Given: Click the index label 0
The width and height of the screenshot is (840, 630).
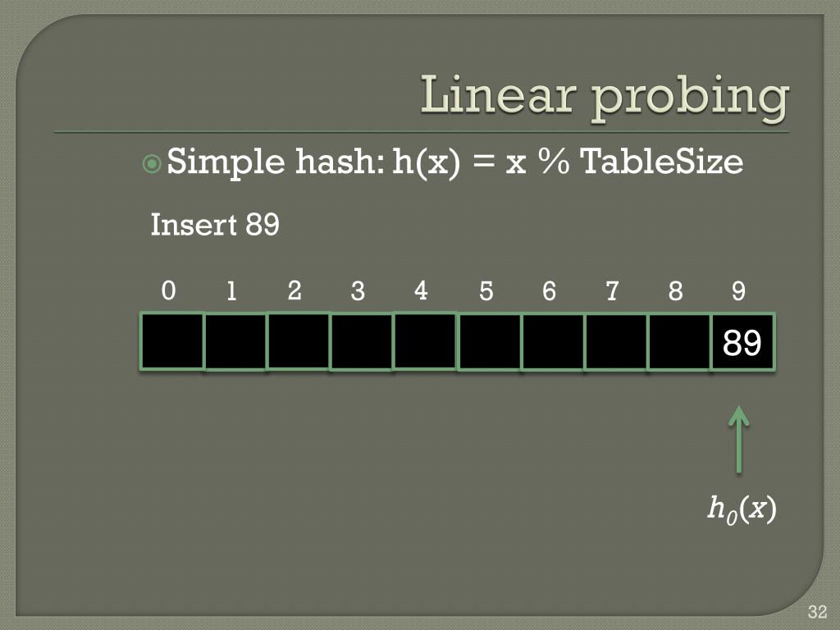Looking at the screenshot, I should pyautogui.click(x=169, y=290).
